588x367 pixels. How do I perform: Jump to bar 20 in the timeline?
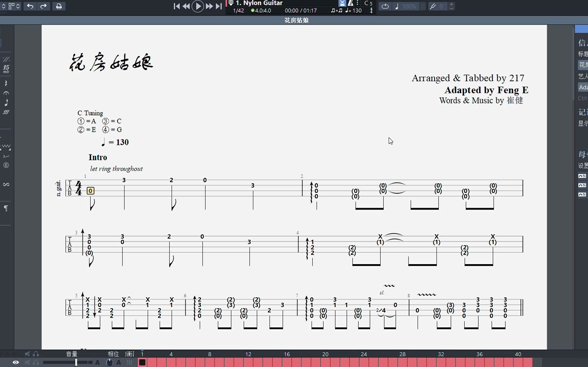pyautogui.click(x=325, y=354)
